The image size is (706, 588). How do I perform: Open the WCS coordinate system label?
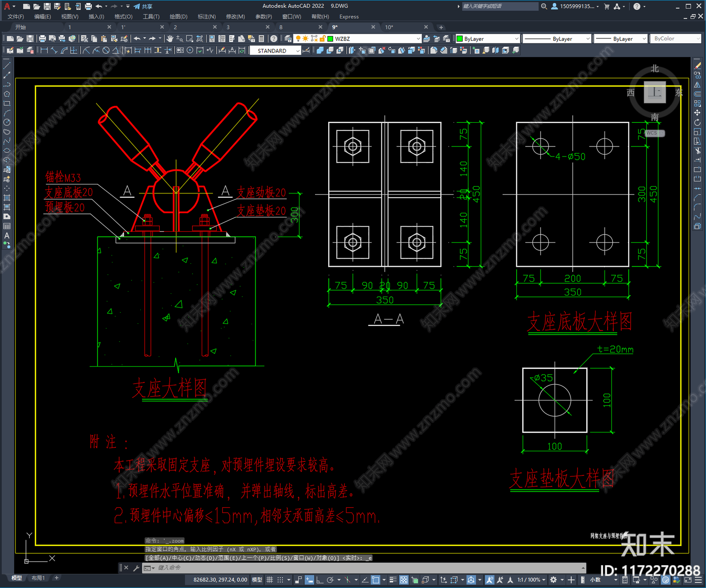coord(654,133)
